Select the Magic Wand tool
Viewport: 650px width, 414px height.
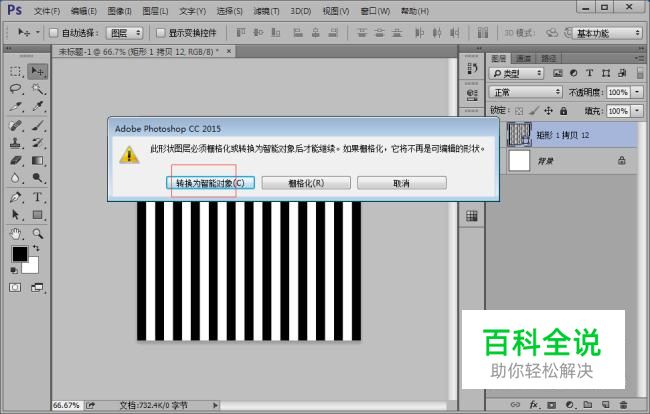tap(37, 89)
